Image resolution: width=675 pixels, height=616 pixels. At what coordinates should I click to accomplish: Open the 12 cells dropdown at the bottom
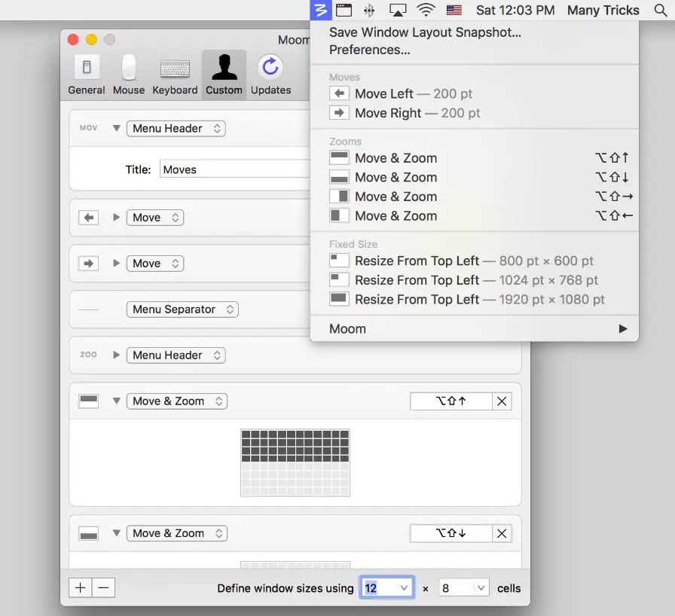point(386,587)
